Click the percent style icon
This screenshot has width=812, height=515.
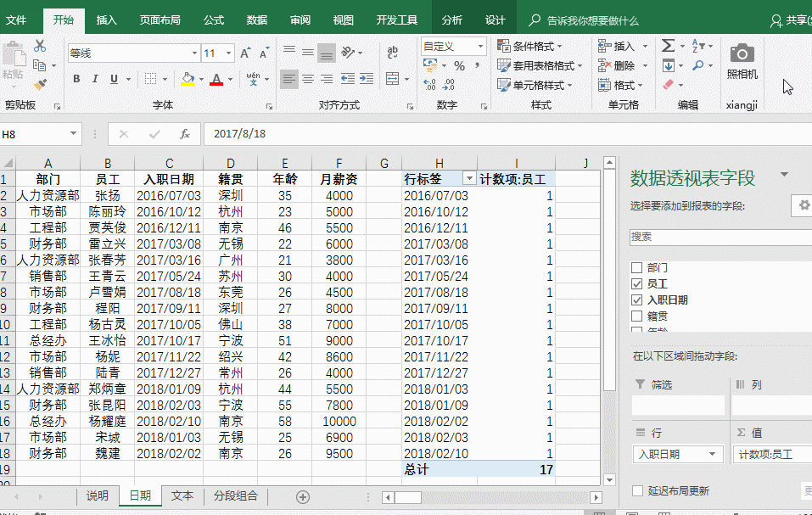pyautogui.click(x=459, y=65)
